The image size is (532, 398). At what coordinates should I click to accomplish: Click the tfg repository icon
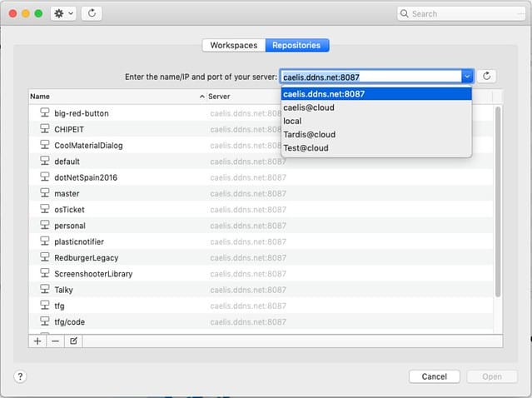point(45,305)
